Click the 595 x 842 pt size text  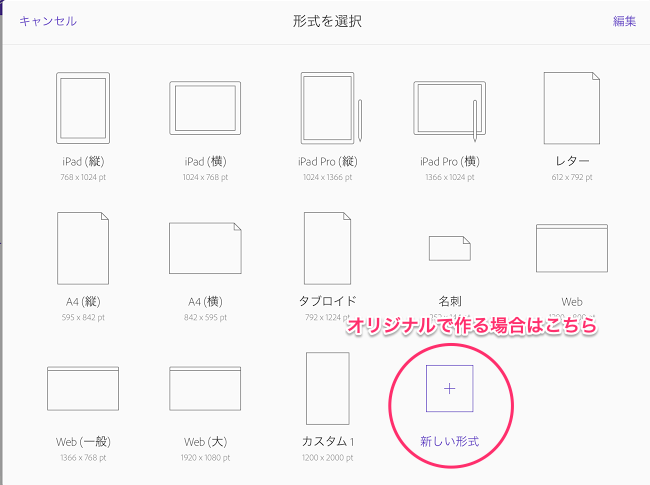coord(83,318)
